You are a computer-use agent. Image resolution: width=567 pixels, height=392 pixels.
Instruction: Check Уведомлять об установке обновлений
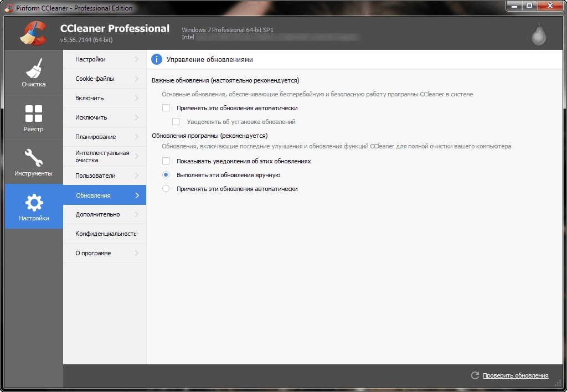(176, 122)
